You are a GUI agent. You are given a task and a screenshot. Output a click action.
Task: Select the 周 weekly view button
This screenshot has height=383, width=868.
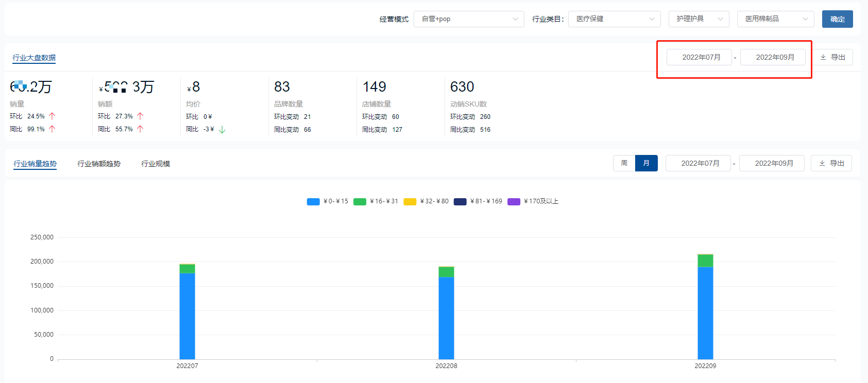point(624,163)
